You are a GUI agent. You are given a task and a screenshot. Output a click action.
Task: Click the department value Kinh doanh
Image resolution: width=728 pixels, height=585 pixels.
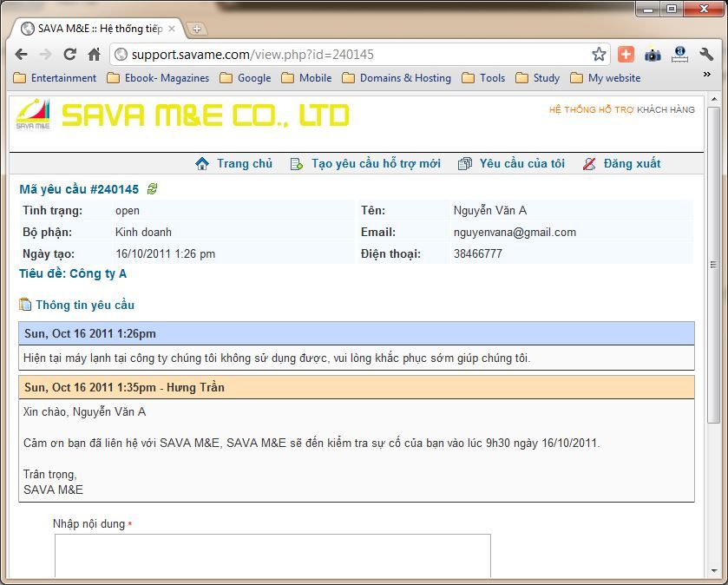[x=143, y=232]
